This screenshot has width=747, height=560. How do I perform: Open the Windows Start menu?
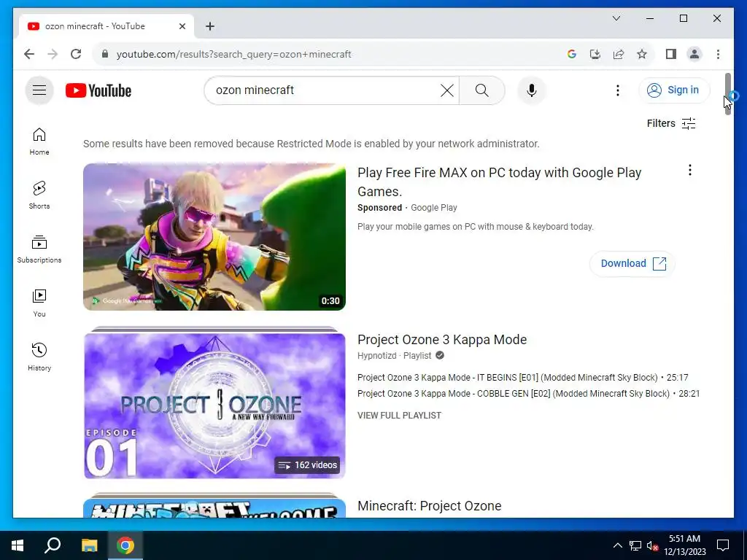coord(18,545)
